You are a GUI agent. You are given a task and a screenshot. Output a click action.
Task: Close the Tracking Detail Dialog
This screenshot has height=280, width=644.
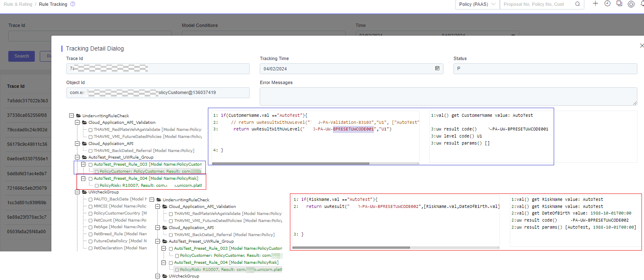click(642, 46)
